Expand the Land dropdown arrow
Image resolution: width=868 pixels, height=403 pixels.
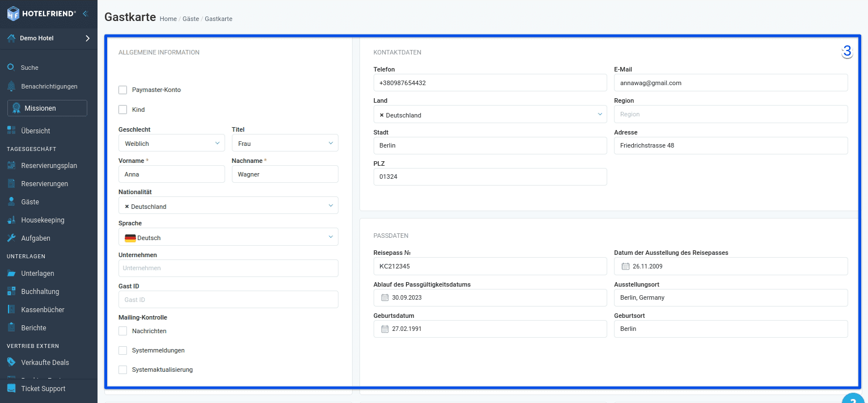600,114
